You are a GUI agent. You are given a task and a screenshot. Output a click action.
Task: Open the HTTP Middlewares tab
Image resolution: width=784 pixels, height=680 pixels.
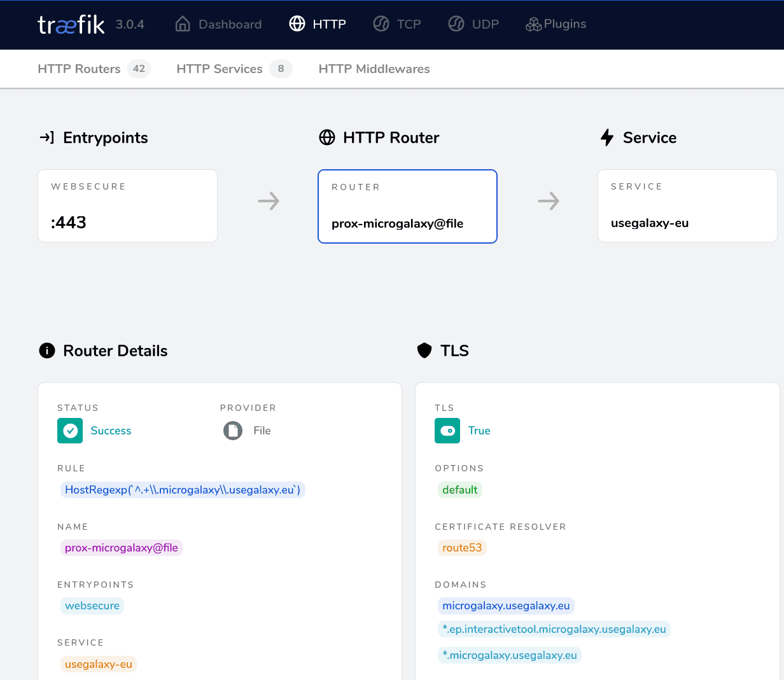(374, 69)
